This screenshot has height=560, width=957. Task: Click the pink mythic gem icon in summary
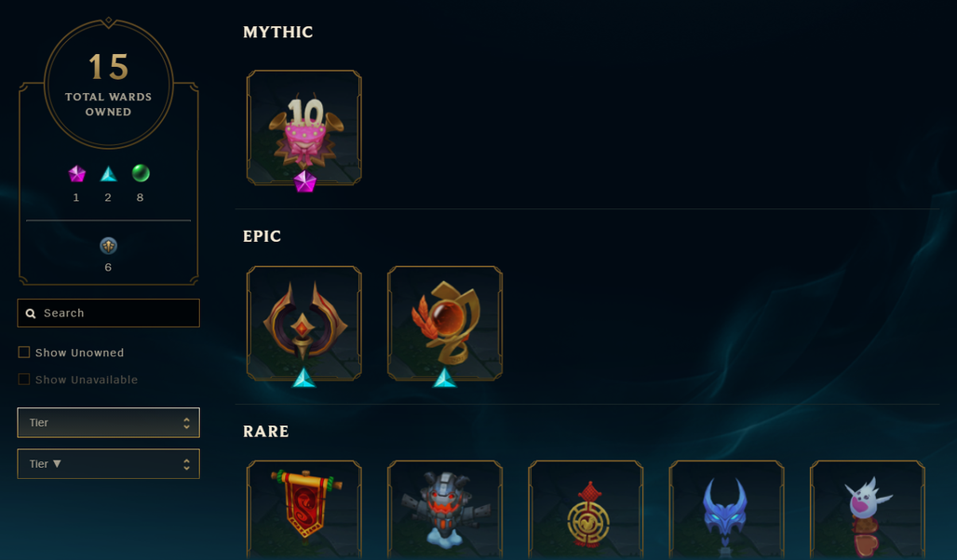(x=76, y=174)
